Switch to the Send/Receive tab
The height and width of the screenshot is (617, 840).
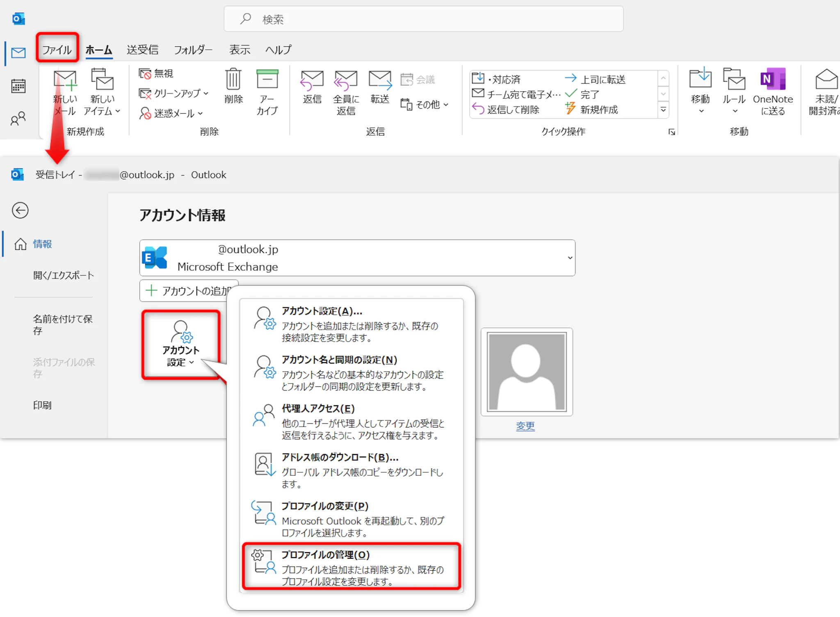[142, 50]
